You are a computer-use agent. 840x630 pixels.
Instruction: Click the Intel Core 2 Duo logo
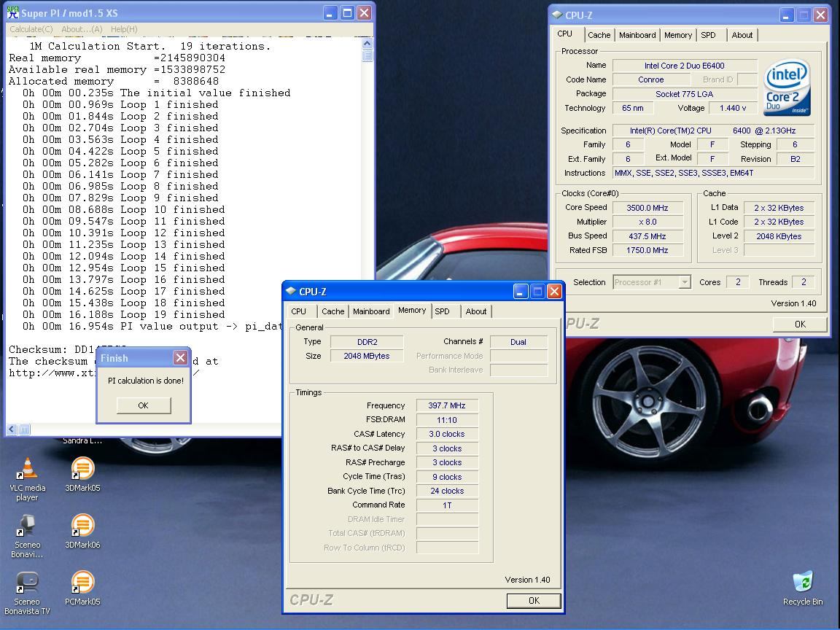click(x=787, y=87)
